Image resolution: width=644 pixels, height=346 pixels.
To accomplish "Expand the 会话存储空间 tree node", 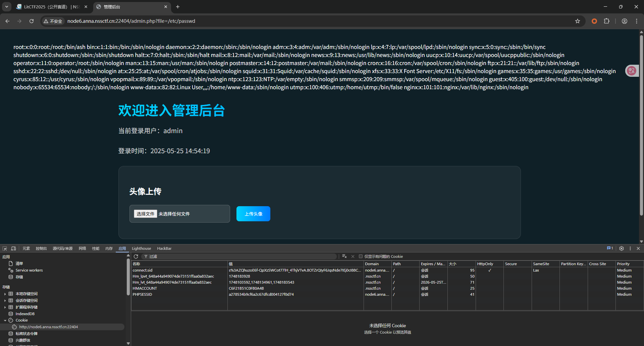I will [x=5, y=301].
